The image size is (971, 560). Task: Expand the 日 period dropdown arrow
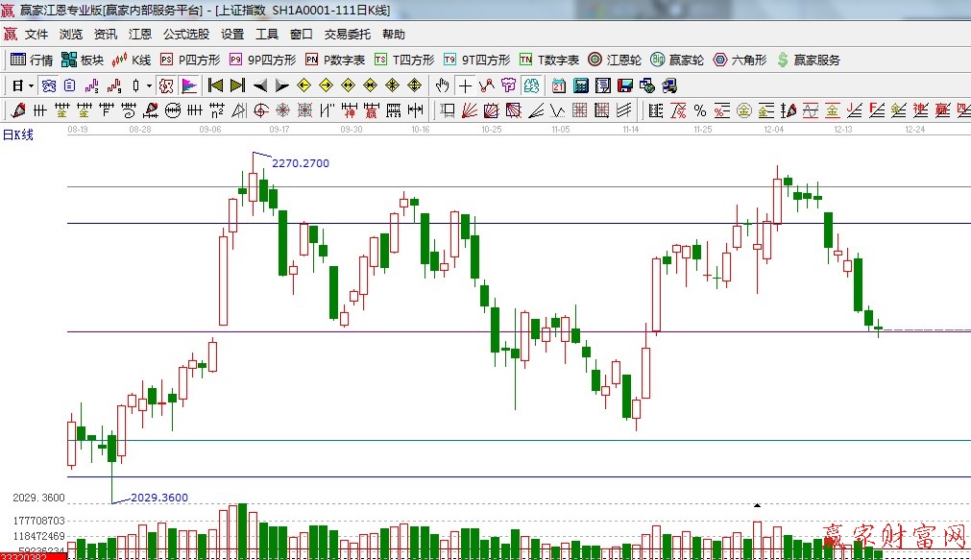(x=31, y=85)
